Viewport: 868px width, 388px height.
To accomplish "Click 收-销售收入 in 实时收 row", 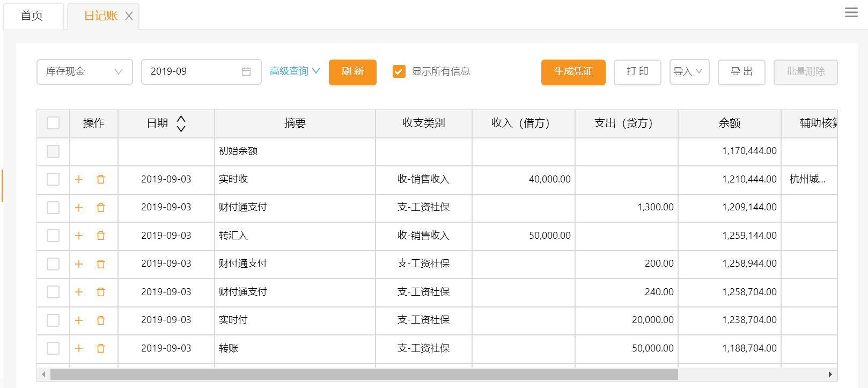I will [x=424, y=179].
